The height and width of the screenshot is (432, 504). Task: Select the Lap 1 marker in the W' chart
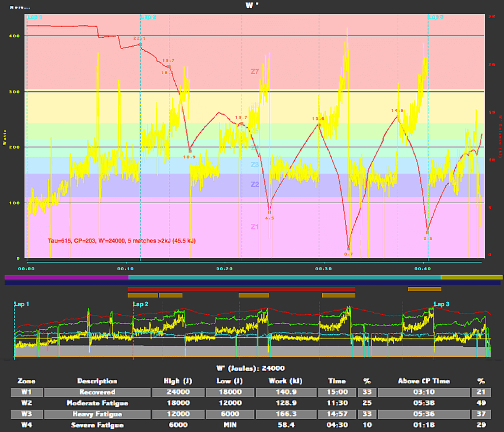pos(35,17)
